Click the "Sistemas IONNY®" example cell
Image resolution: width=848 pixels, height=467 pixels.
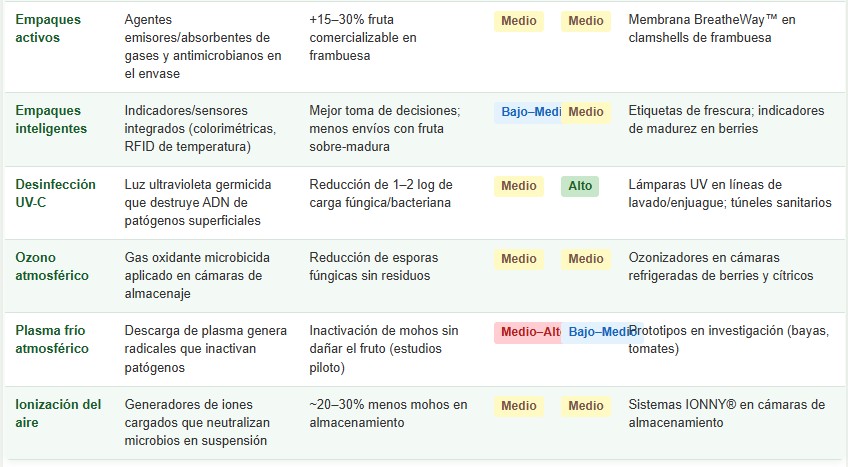coord(726,414)
